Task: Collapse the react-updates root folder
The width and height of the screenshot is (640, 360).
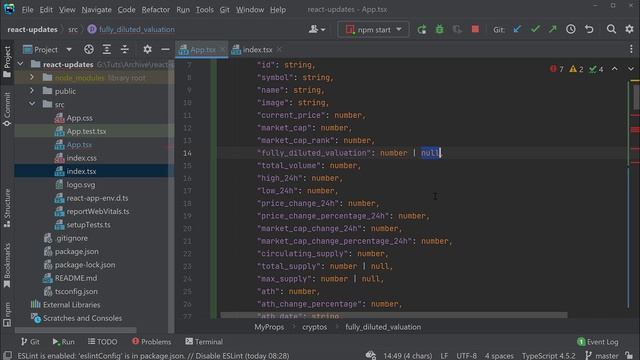Action: (x=20, y=64)
